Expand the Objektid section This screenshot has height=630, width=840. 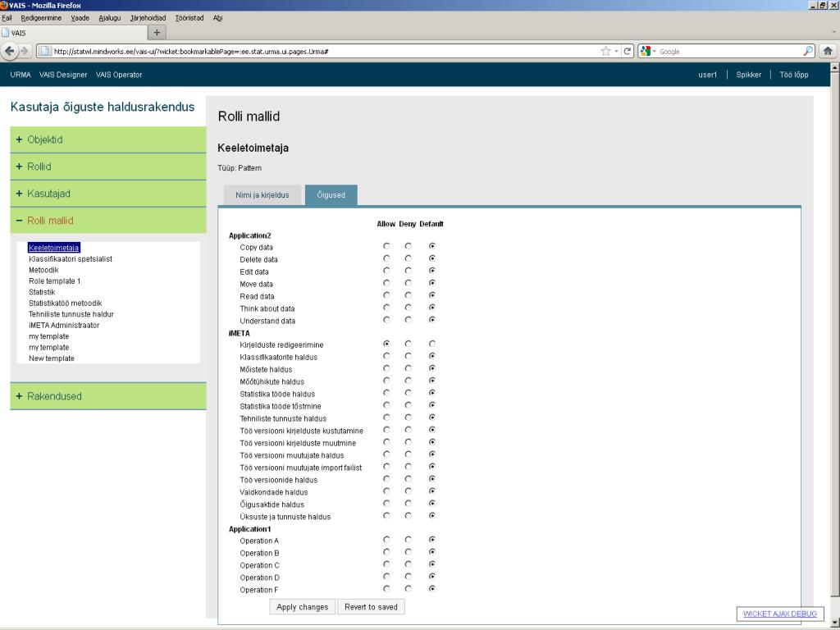[108, 139]
